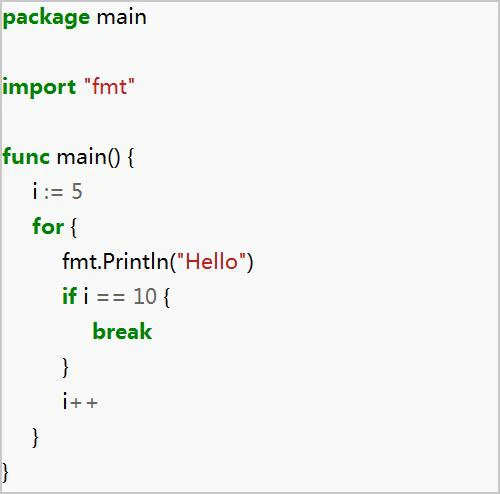
Task: Click the 'if' keyword
Action: point(70,295)
